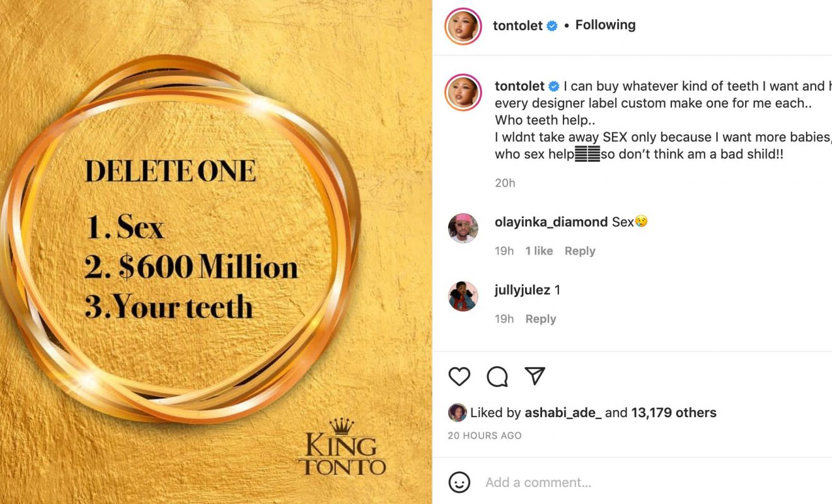Open the emoji picker smiley icon
Viewport: 832px width, 504px height.
(x=459, y=483)
